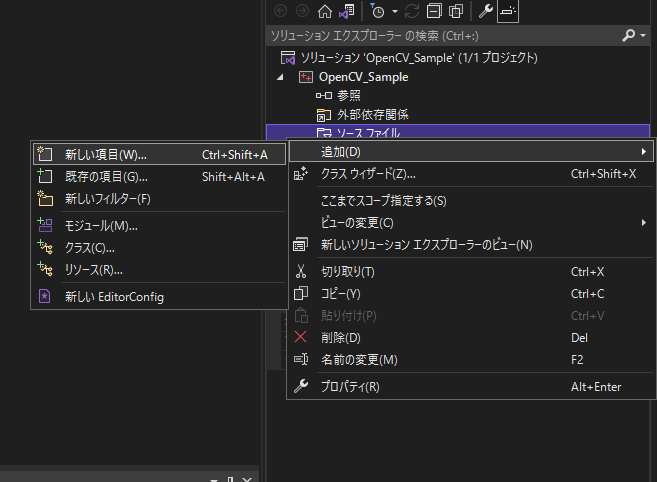
Task: Choose 既存の項目(G)... in submenu
Action: pos(159,177)
